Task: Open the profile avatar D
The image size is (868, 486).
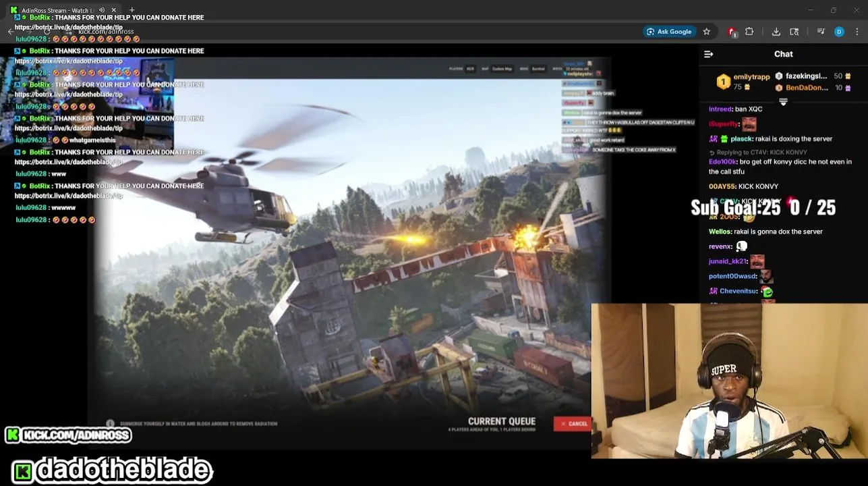Action: click(839, 32)
